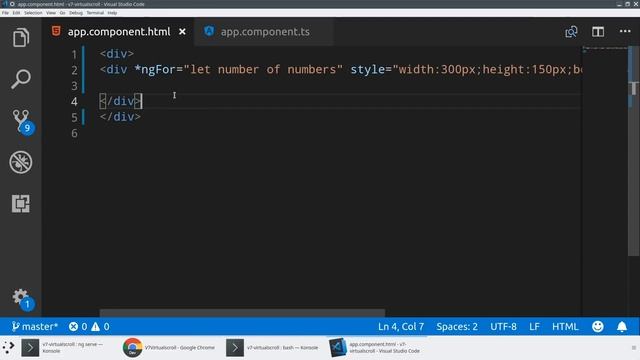Open the Debug panel
Screen dimensions: 640x360
(x=21, y=162)
